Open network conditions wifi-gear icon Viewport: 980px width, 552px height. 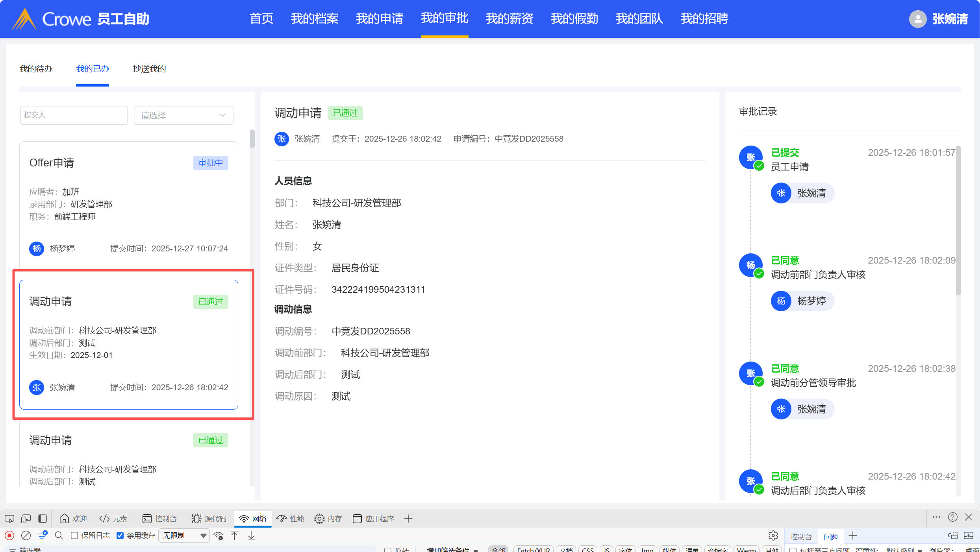219,535
